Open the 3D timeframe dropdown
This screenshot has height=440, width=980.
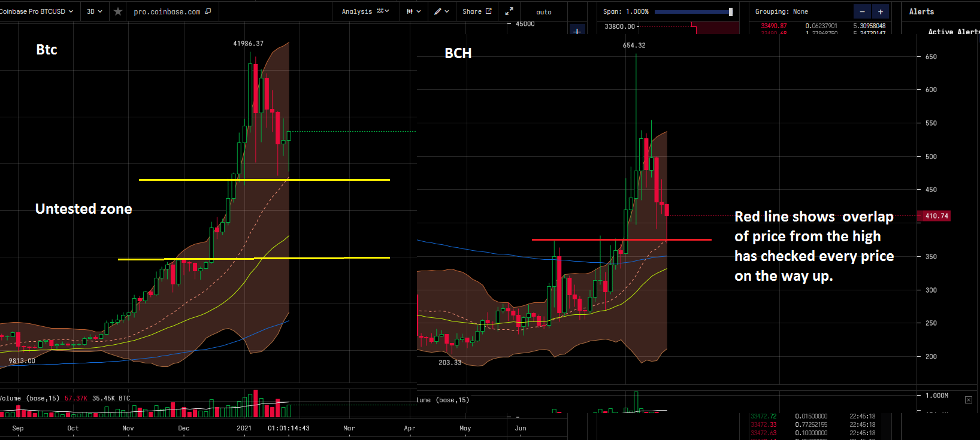(x=95, y=11)
